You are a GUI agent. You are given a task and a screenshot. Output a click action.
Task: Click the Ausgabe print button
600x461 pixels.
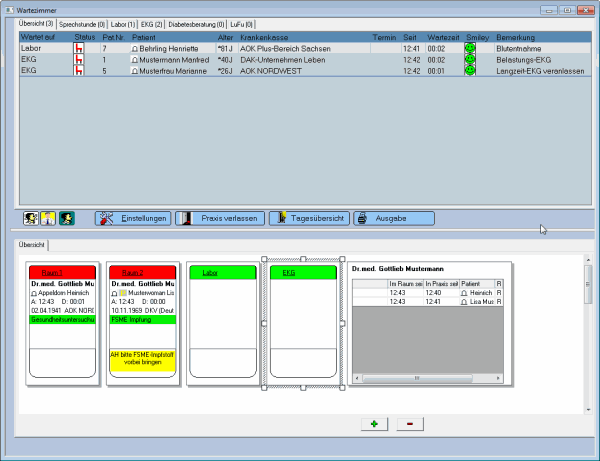[393, 217]
